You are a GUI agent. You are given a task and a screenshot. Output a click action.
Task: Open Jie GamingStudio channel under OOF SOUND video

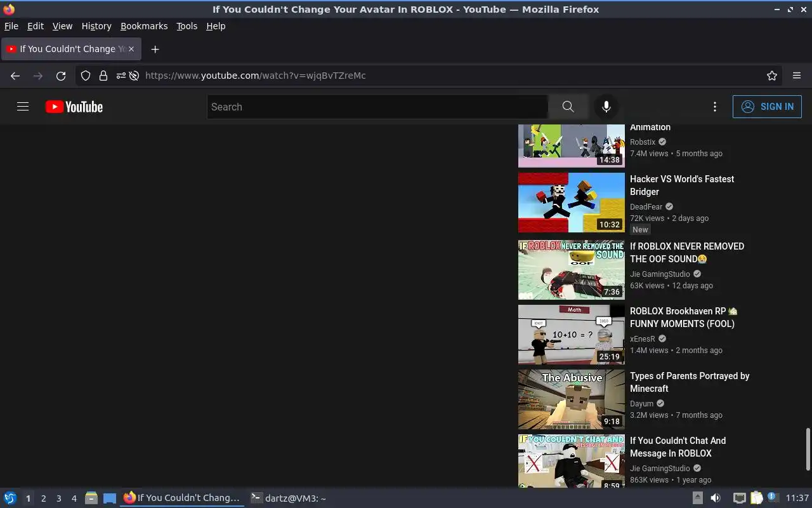coord(660,274)
